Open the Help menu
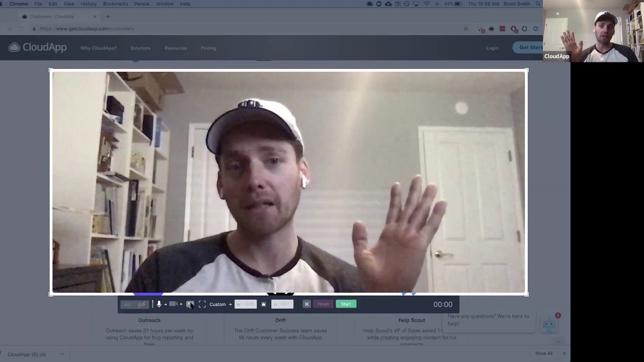Viewport: 644px width, 362px height. tap(185, 4)
